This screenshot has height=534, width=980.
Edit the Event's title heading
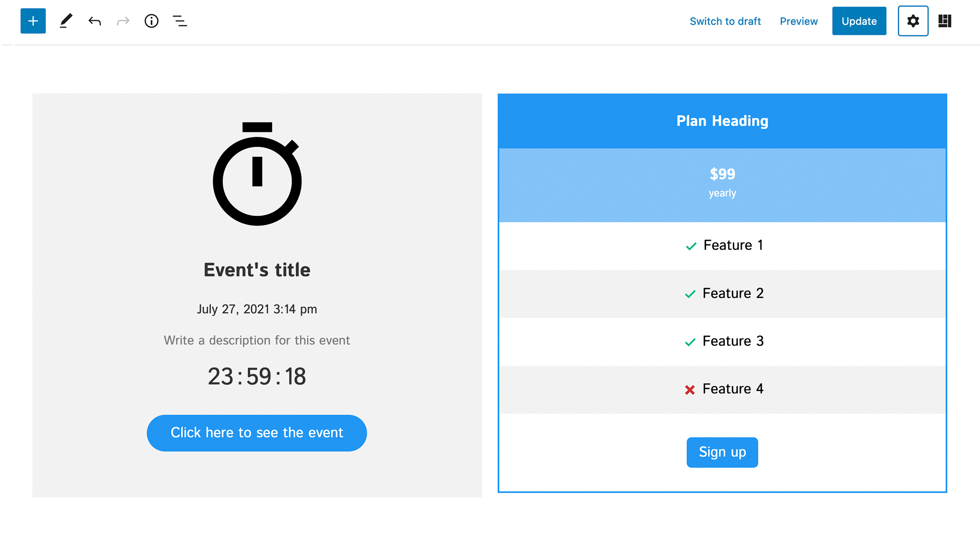(257, 270)
